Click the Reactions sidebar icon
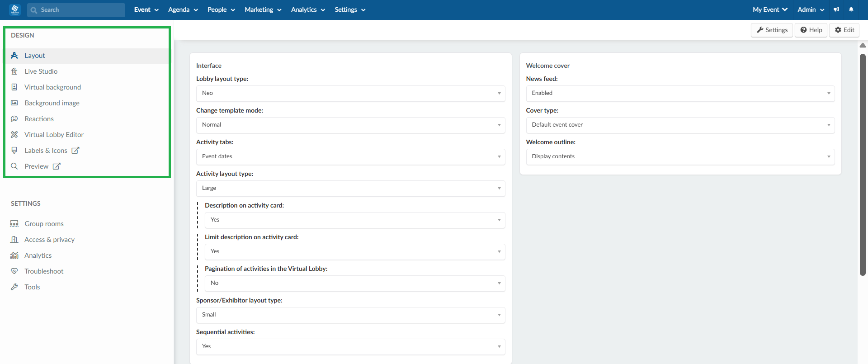Viewport: 868px width, 364px height. click(x=14, y=119)
